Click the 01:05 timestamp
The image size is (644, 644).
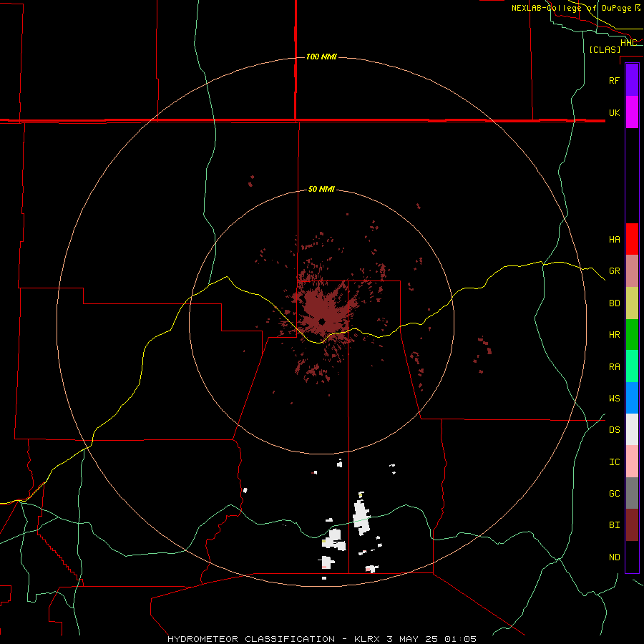point(460,639)
